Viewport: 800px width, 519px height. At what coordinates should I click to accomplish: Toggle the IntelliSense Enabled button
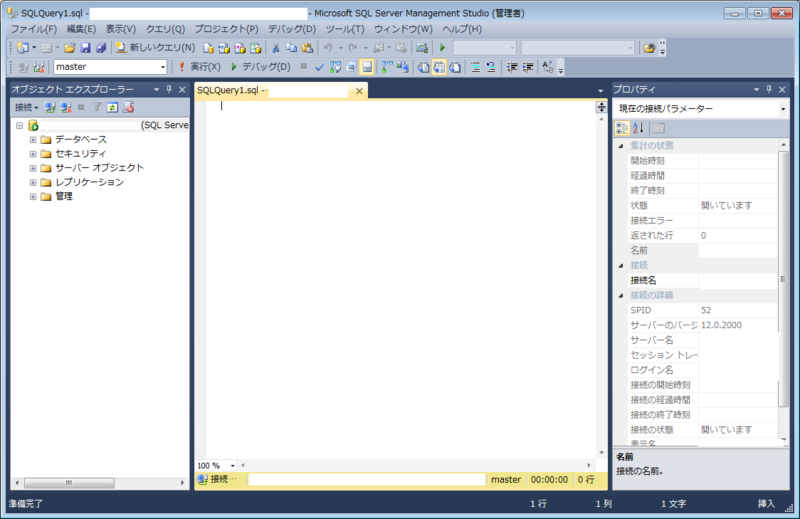point(367,67)
